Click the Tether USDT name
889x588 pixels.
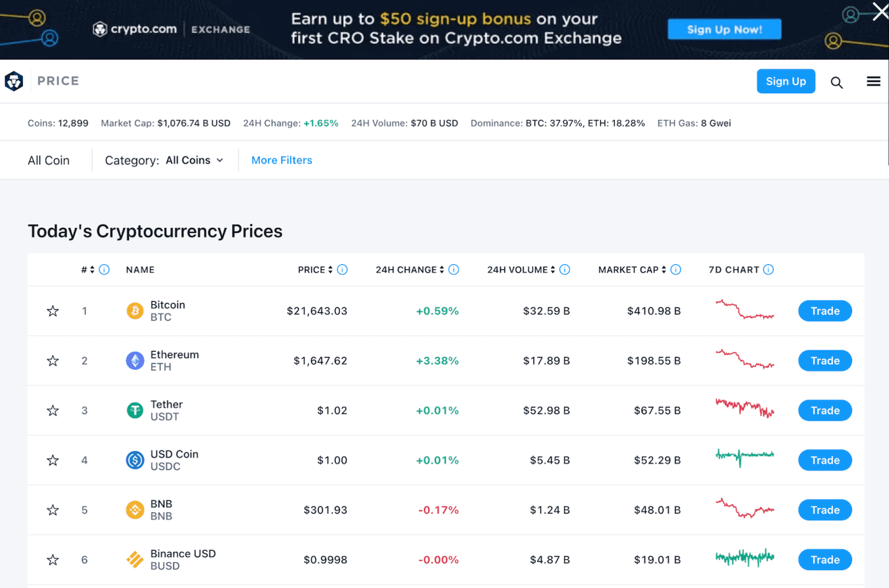click(x=167, y=410)
